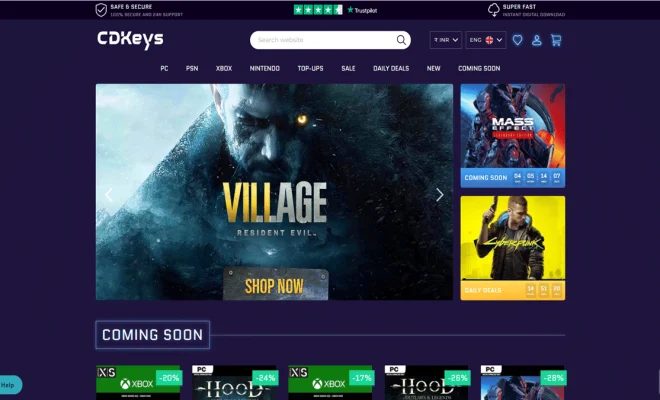Click the Trustpilot star rating
Viewport: 660px width, 400px height.
318,10
